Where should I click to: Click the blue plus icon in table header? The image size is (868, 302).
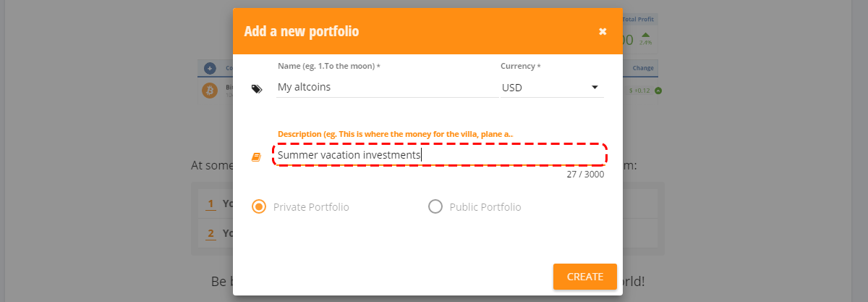[x=210, y=68]
